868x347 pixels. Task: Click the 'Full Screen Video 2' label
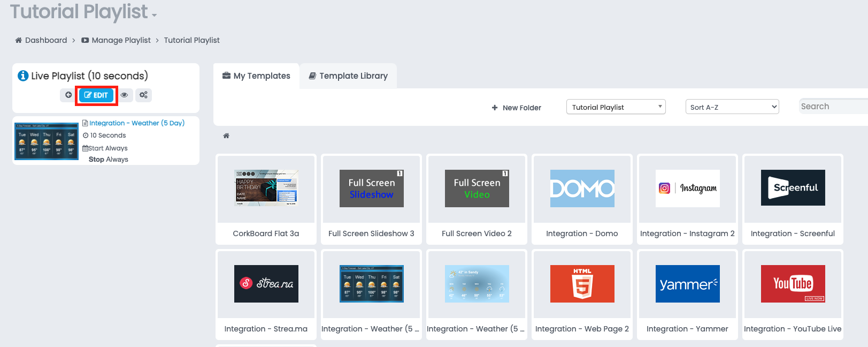tap(477, 233)
